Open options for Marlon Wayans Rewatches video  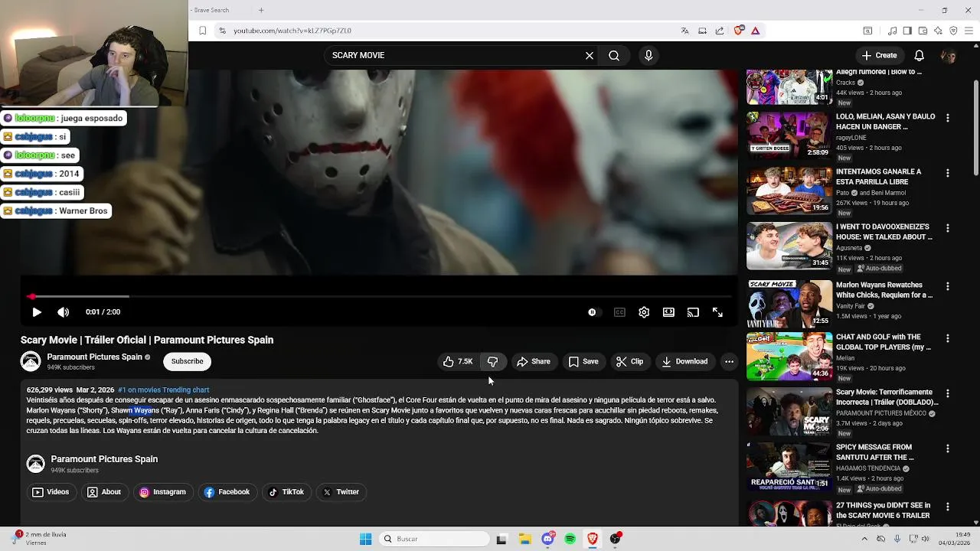pos(948,286)
